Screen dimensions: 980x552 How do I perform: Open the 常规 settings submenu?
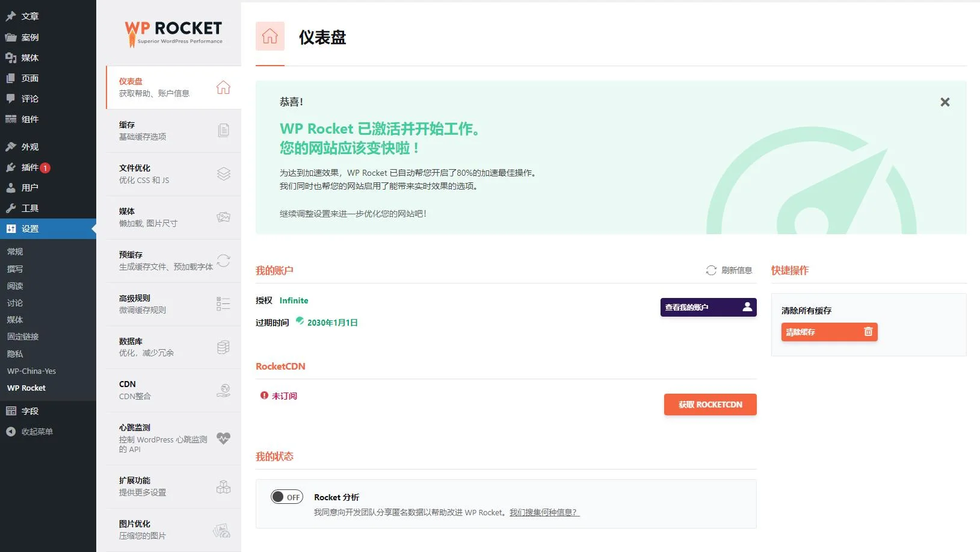tap(15, 252)
